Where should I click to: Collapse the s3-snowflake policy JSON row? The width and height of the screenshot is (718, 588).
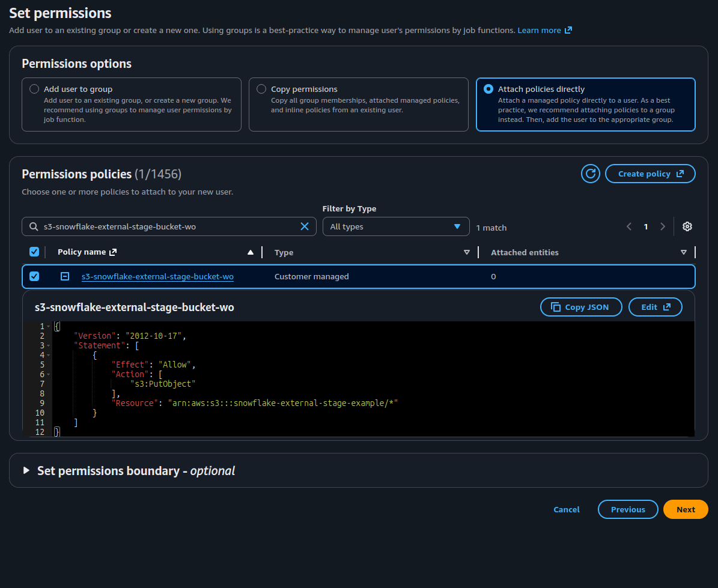click(x=65, y=276)
